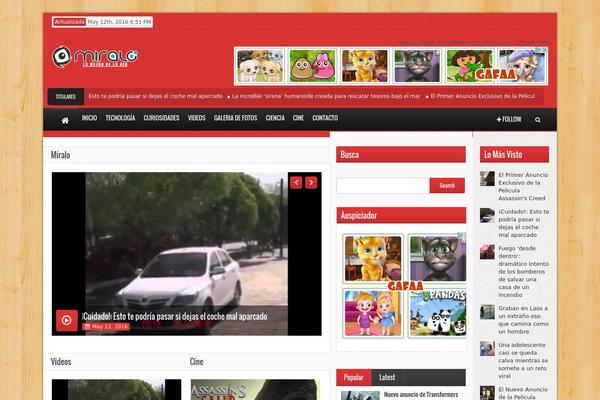600x400 pixels.
Task: Click the May 12, 2016 date tag
Action: [x=106, y=327]
